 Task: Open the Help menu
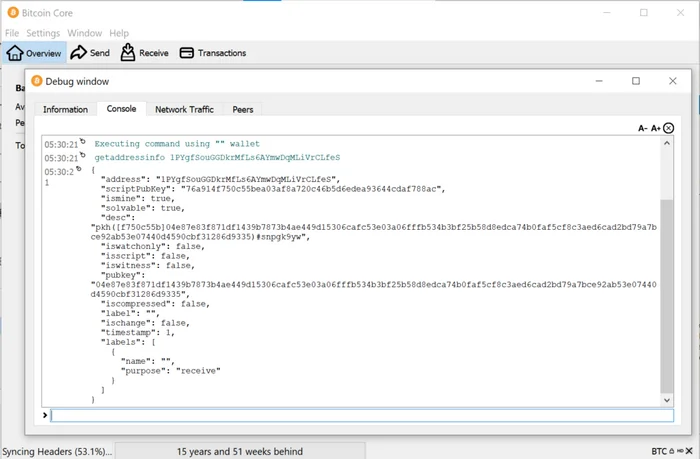coord(119,33)
